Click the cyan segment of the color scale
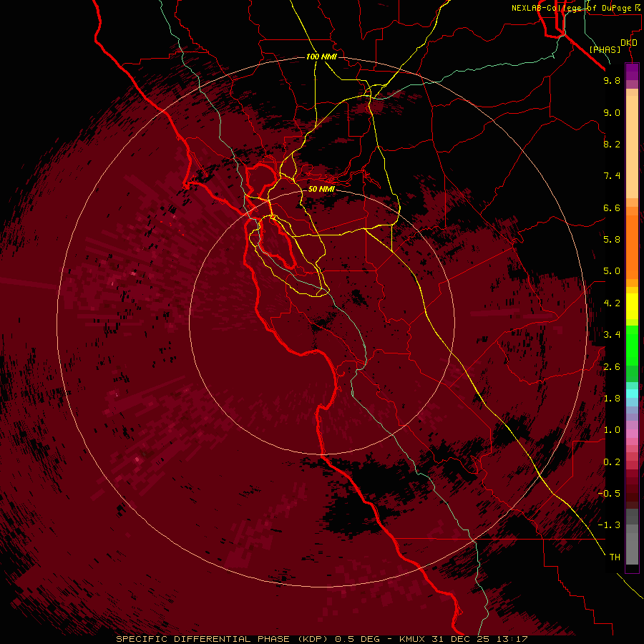Image resolution: width=644 pixels, height=644 pixels. coord(632,394)
